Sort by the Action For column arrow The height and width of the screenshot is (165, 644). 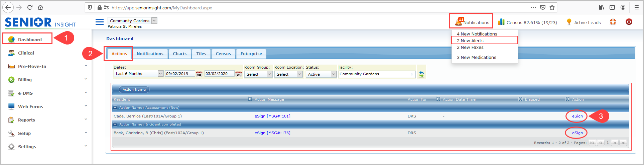438,99
